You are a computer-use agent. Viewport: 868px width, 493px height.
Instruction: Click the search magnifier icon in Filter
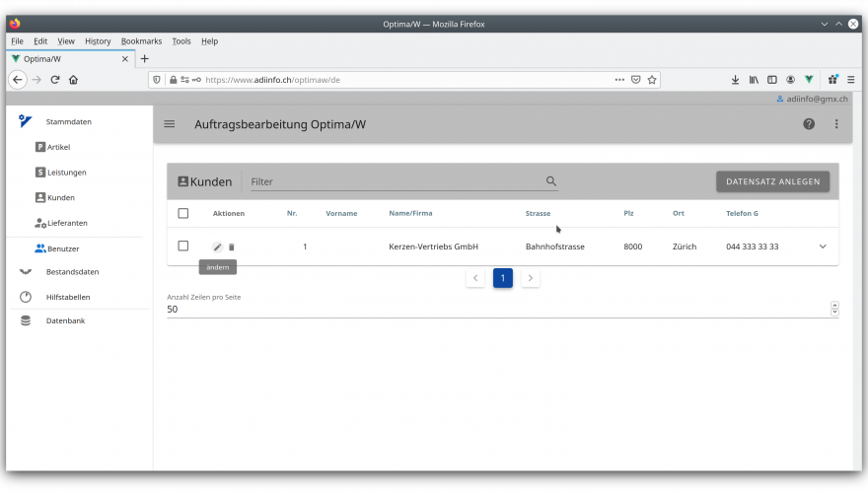coord(551,181)
